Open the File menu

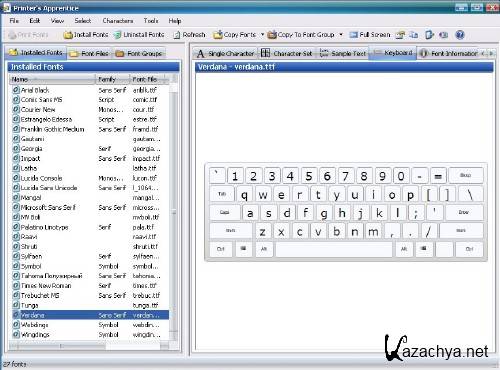[14, 21]
